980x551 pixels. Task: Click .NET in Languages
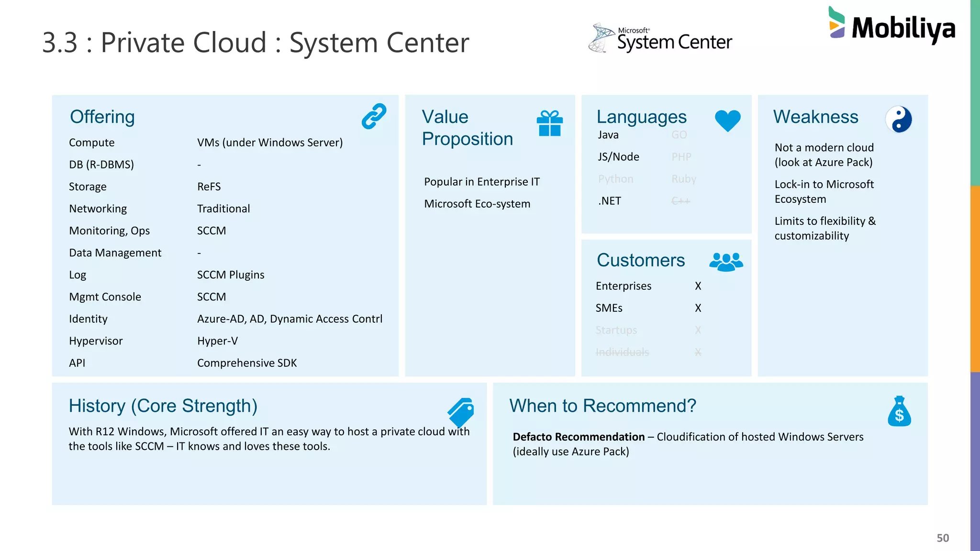[x=610, y=201]
